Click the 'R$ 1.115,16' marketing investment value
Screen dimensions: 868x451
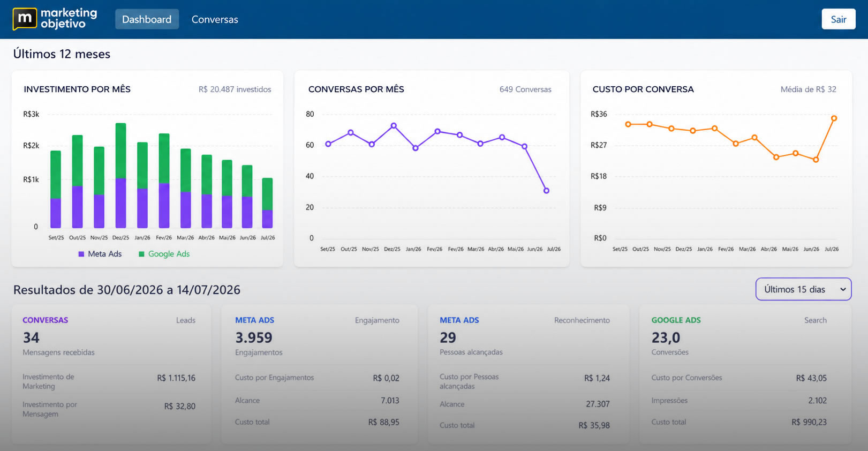coord(176,378)
